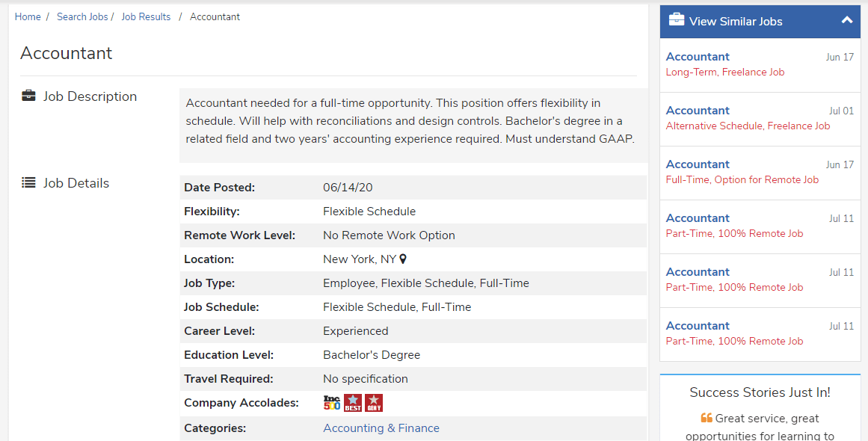Viewport: 868px width, 441px height.
Task: Open the Accounting & Finance category link
Action: point(381,428)
